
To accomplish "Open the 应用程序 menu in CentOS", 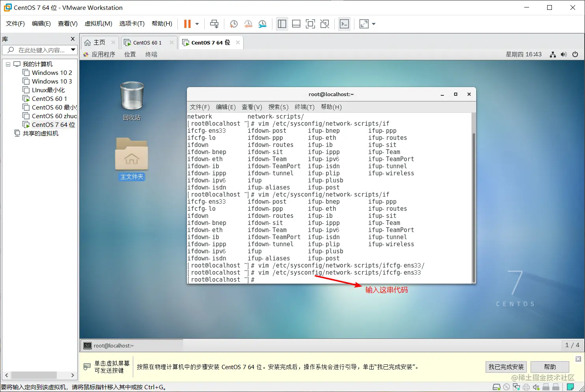I will [x=99, y=54].
